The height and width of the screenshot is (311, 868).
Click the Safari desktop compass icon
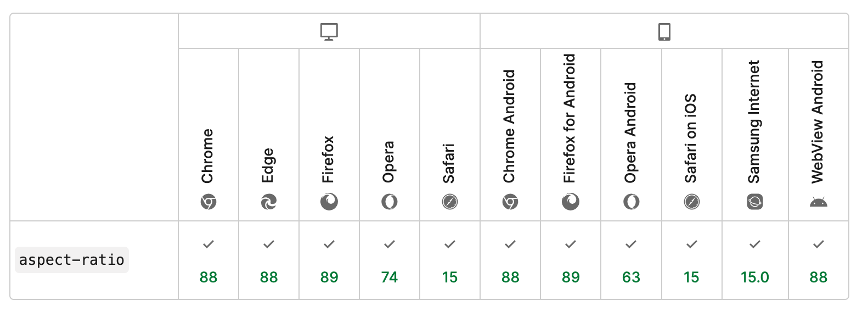(x=450, y=202)
